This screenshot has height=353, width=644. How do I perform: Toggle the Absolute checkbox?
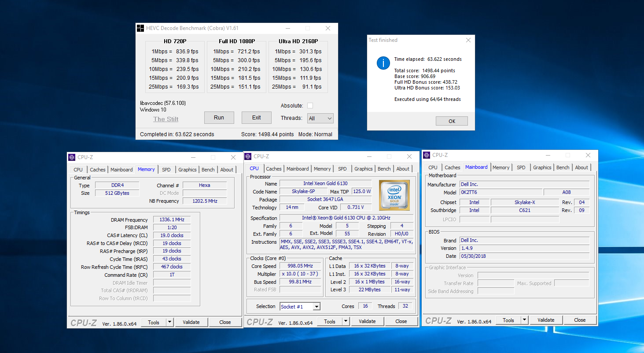(x=310, y=106)
